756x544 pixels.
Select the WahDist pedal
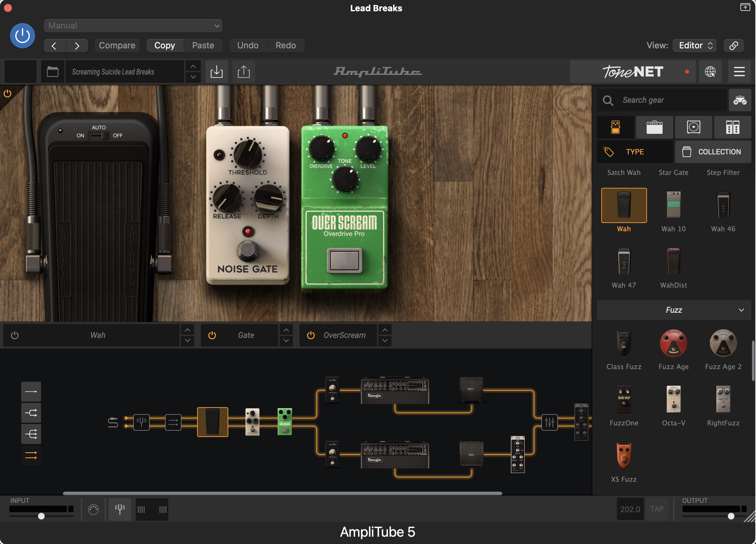[674, 262]
